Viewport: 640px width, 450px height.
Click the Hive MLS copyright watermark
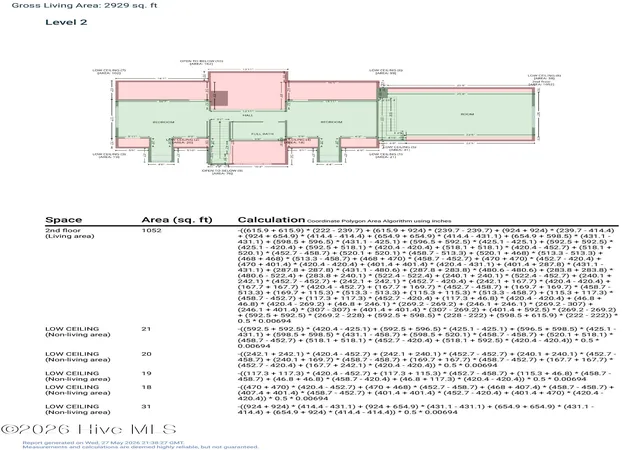point(89,429)
